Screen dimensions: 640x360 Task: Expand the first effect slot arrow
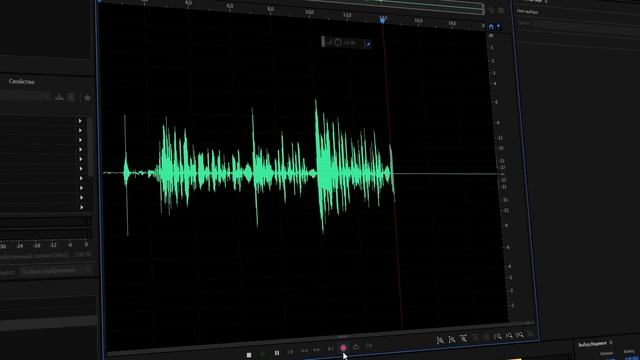[80, 121]
